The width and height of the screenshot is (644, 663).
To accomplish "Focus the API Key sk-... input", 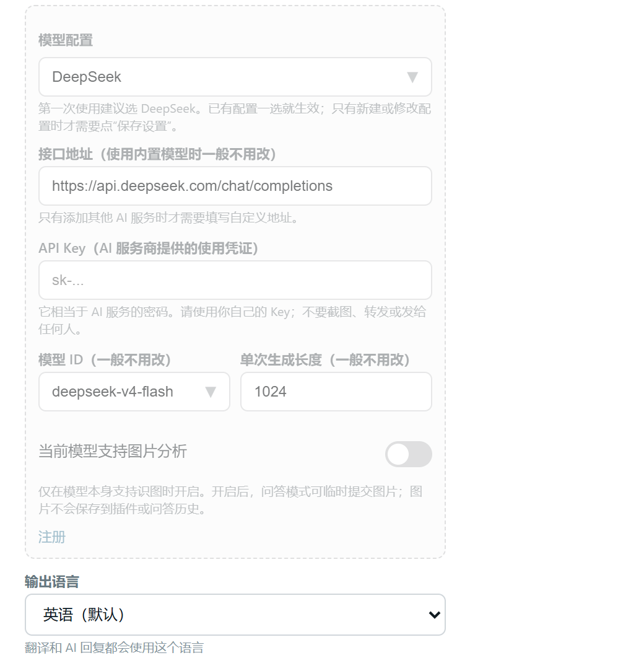I will 235,280.
